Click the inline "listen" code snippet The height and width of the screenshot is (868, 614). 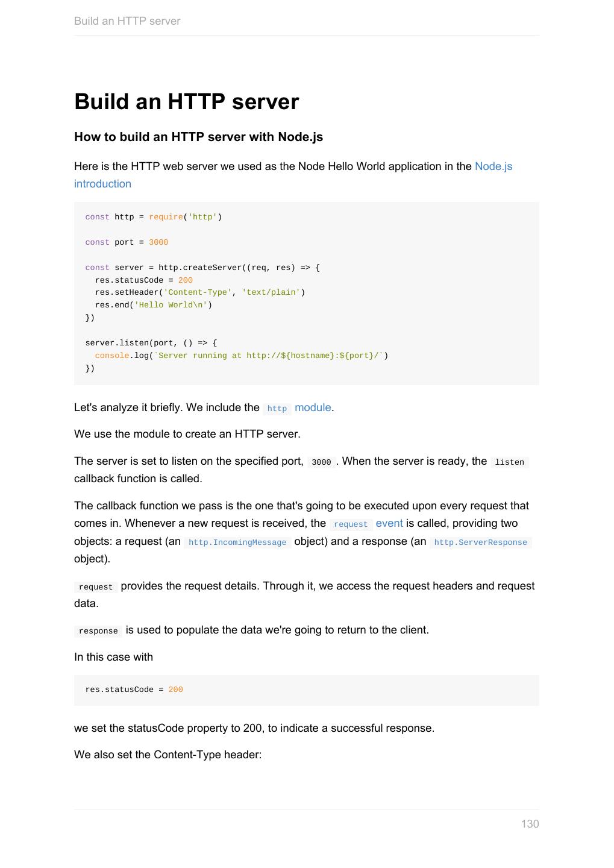(x=509, y=462)
